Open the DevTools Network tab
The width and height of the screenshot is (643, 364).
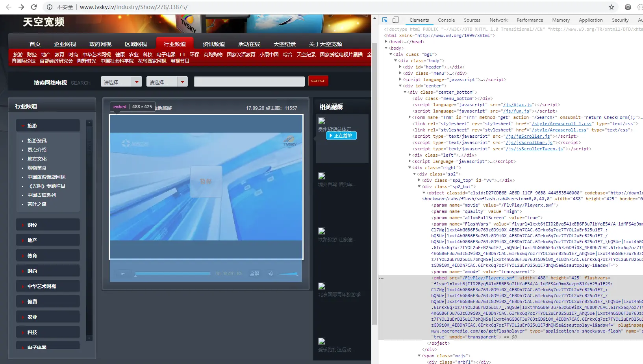(x=498, y=20)
